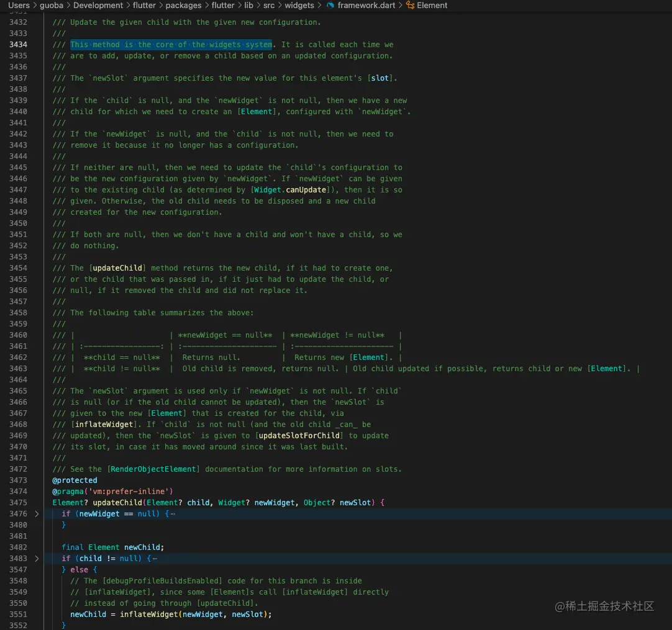Viewport: 672px width, 630px height.
Task: Open guoba breadcrumb segment
Action: [52, 5]
